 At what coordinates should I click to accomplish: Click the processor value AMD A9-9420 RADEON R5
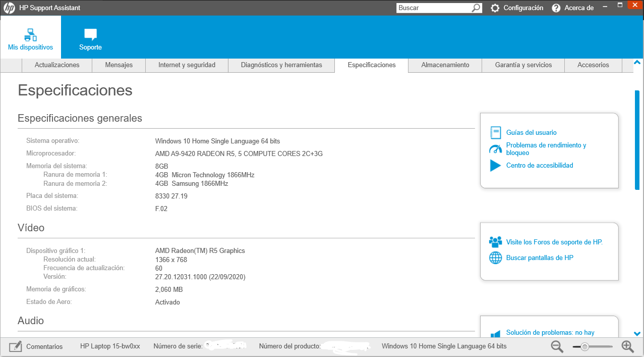[239, 154]
